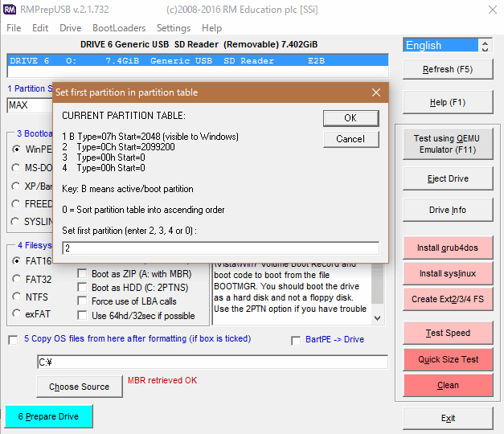Click the Install syslinux button

point(448,273)
